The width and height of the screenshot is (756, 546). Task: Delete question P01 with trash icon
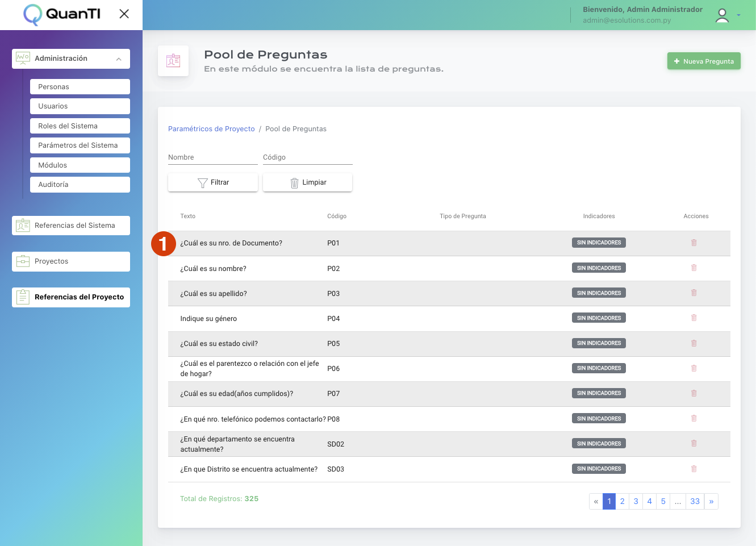click(x=694, y=243)
